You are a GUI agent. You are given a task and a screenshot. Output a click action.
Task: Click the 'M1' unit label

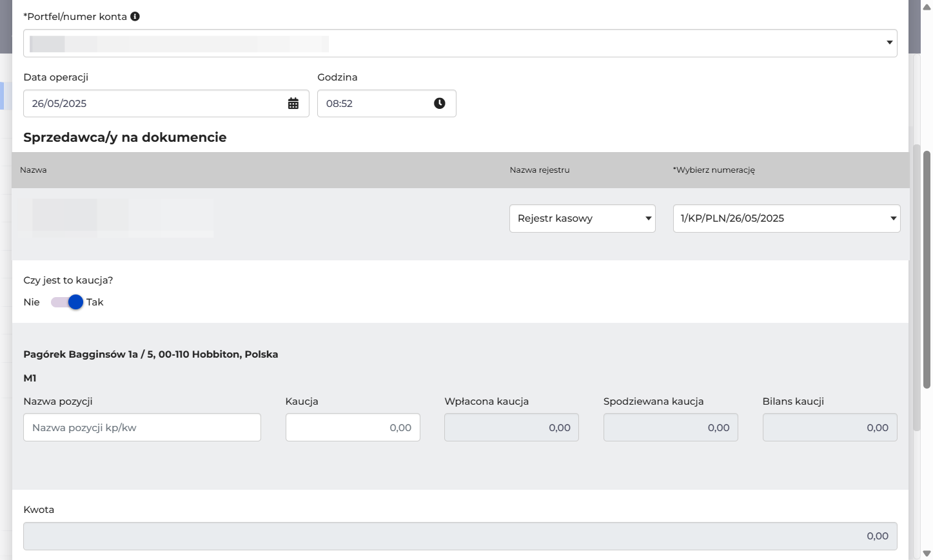pyautogui.click(x=30, y=378)
